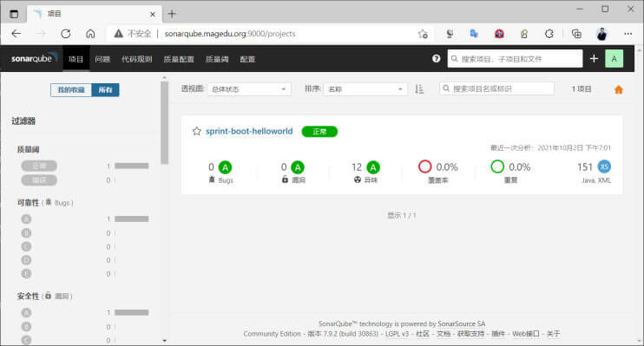Click the sidebar scroll down arrow
Screen dimensions: 644x346
(165, 340)
